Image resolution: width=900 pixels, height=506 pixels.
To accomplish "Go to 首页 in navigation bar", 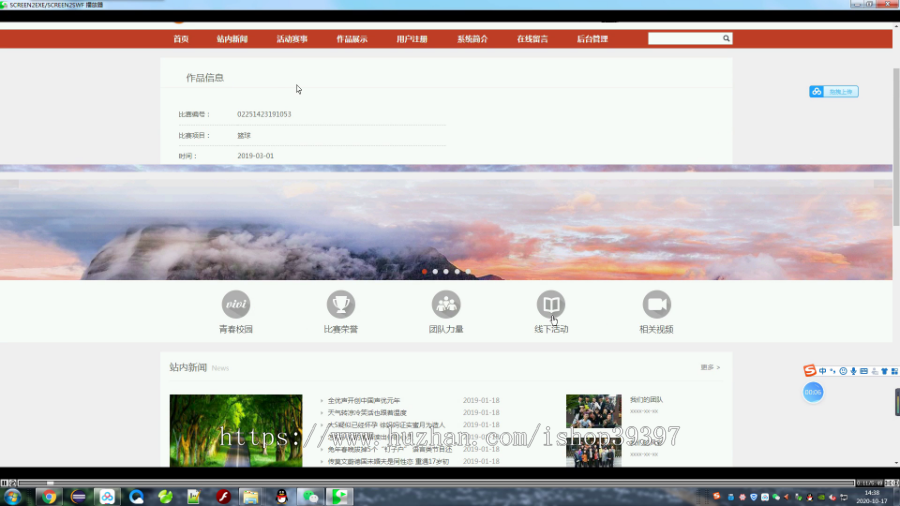I will [x=181, y=39].
